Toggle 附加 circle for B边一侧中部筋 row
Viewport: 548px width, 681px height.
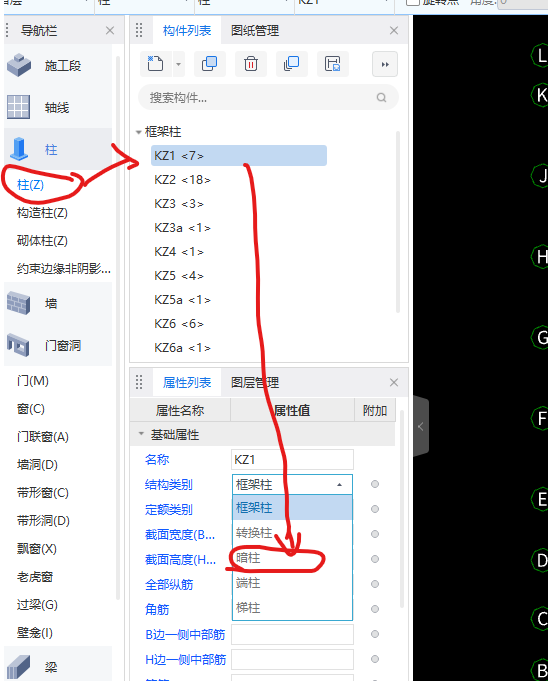[x=375, y=634]
